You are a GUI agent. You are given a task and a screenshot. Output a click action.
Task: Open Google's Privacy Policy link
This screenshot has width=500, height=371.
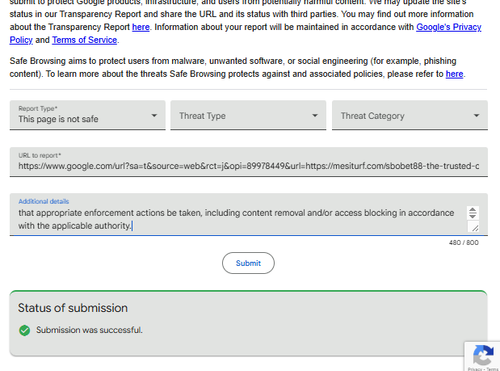449,27
